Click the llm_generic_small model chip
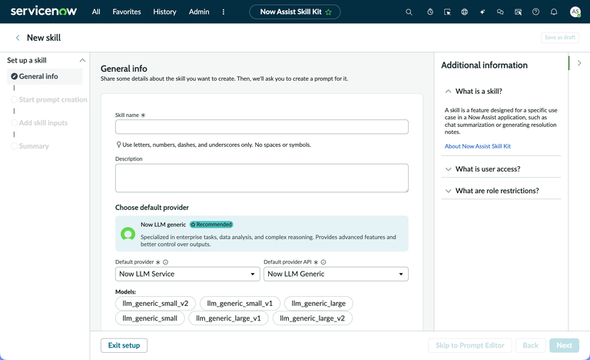590x360 pixels. click(x=150, y=318)
